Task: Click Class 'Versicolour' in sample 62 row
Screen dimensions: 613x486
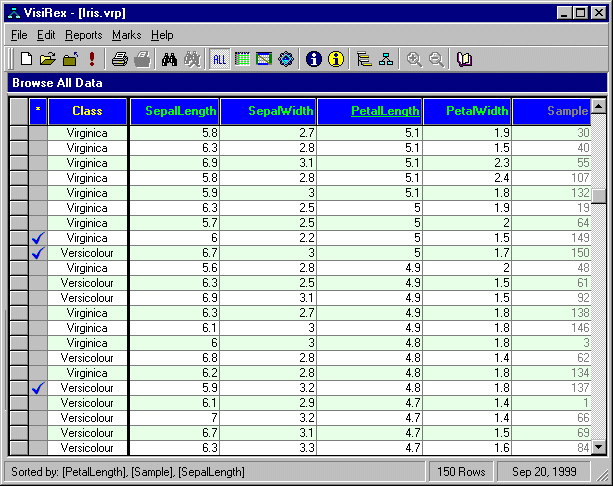Action: point(87,358)
